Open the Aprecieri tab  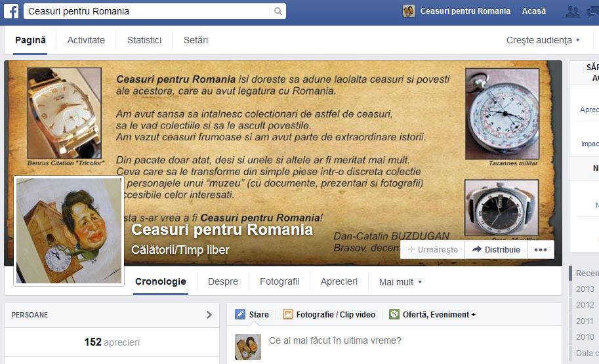pyautogui.click(x=339, y=281)
